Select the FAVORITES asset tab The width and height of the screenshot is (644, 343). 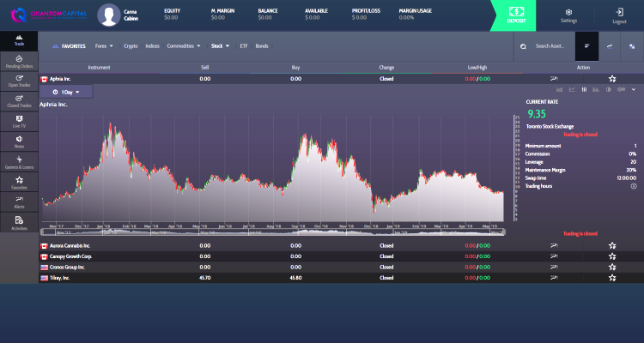pos(69,46)
